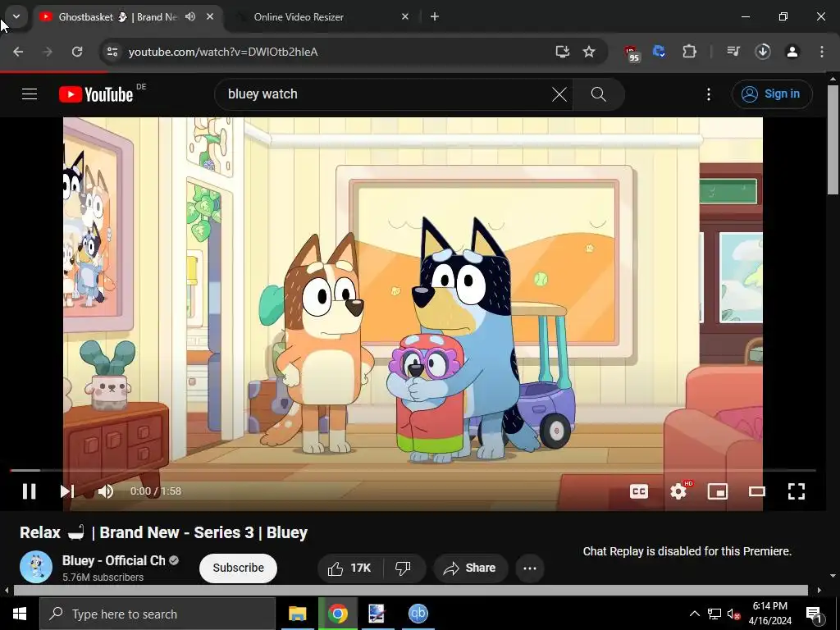Open Bluey - Official Channel name link
The image size is (840, 630).
pyautogui.click(x=113, y=560)
